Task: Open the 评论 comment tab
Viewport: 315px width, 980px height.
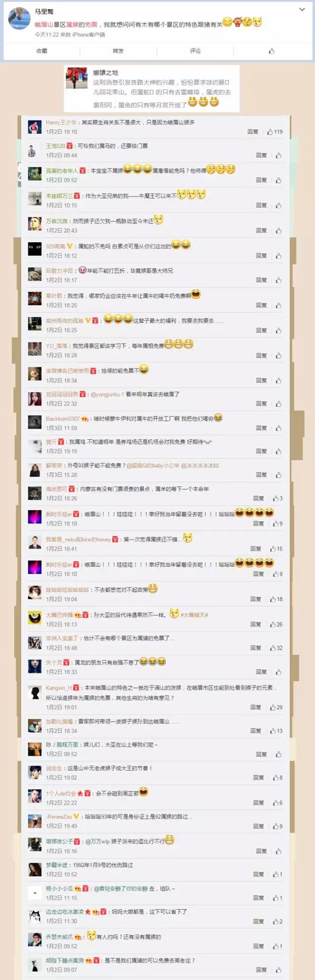Action: point(195,51)
